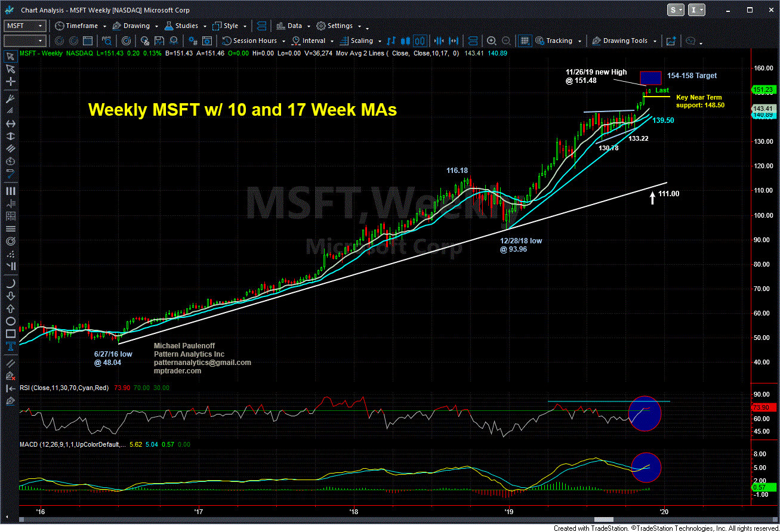The image size is (780, 532).
Task: Toggle the chart grid button
Action: pyautogui.click(x=525, y=41)
